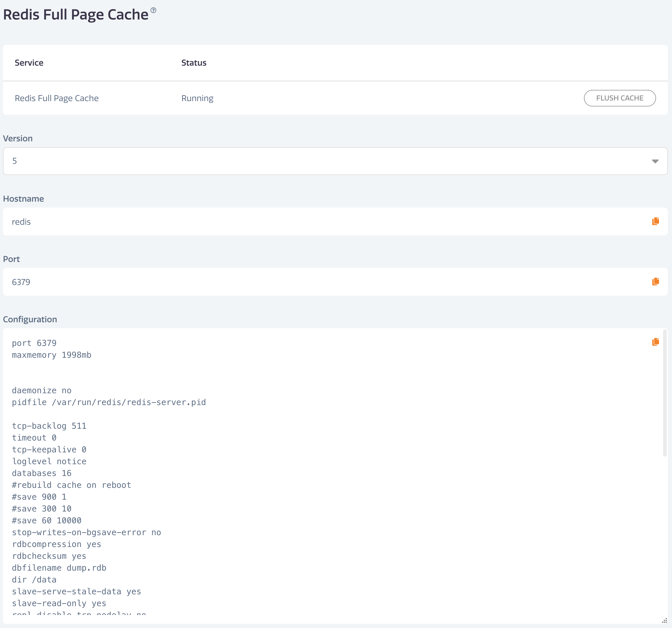Click the Port field containing 6379
This screenshot has width=672, height=628.
(x=335, y=282)
